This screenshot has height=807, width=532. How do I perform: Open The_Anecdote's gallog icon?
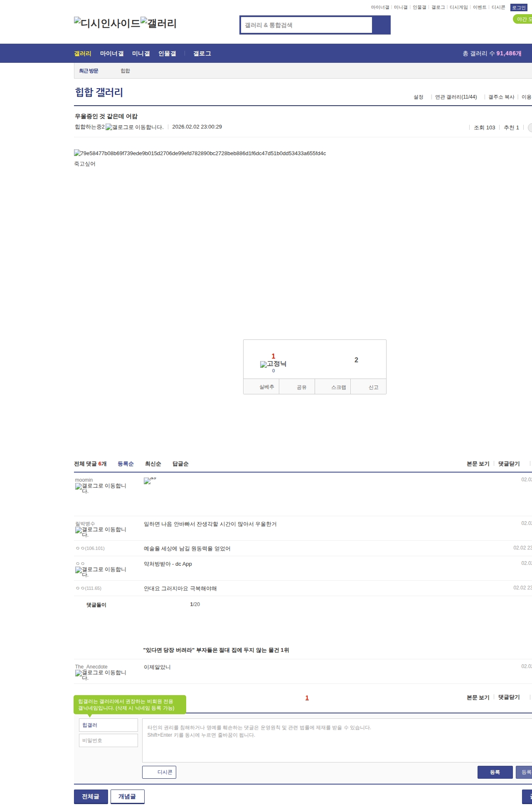tap(101, 675)
